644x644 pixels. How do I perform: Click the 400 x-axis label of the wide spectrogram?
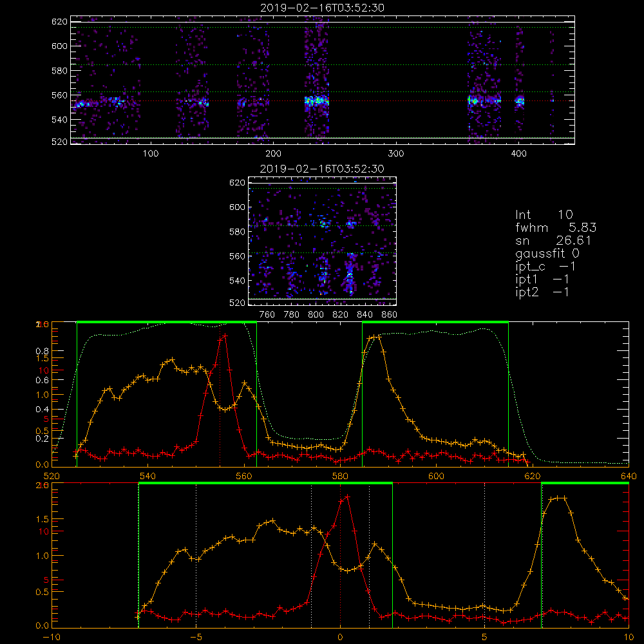tap(518, 154)
